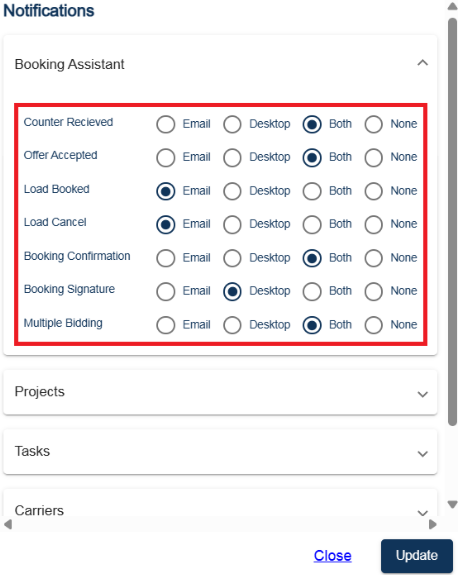
Task: Expand the Carriers section
Action: tap(422, 512)
